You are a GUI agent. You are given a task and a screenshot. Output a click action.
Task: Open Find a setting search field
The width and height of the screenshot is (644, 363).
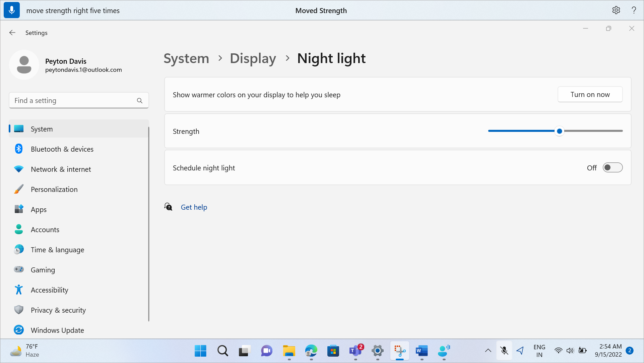click(x=79, y=100)
